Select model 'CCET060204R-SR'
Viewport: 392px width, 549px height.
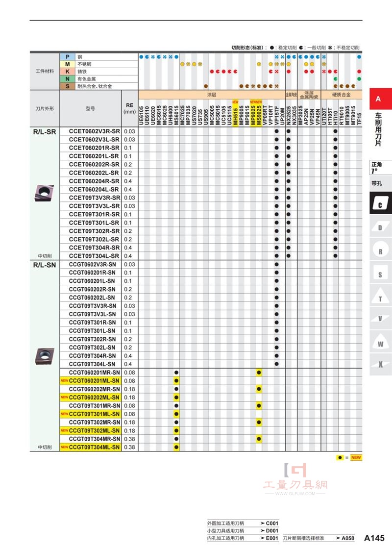[x=94, y=181]
